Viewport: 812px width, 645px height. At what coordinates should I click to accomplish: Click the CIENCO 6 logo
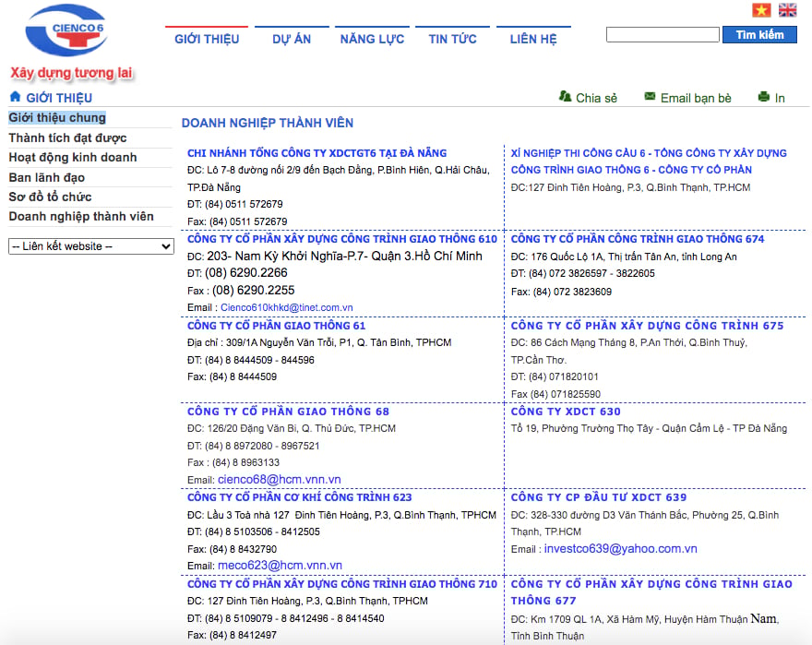tap(66, 30)
